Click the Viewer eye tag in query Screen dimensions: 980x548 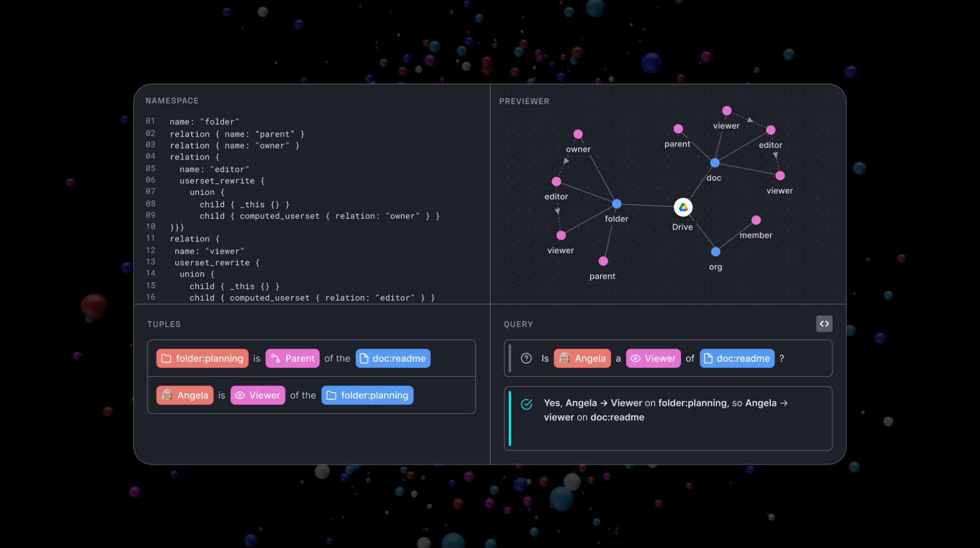(653, 358)
